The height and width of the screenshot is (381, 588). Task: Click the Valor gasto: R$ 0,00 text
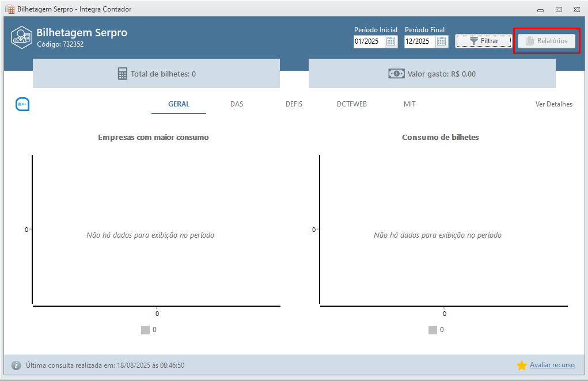pos(442,74)
